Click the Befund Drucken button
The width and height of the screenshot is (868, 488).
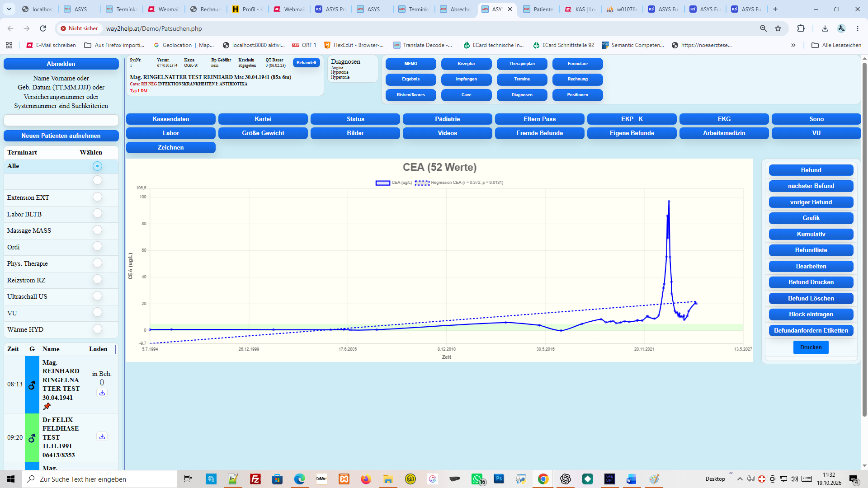pos(811,282)
